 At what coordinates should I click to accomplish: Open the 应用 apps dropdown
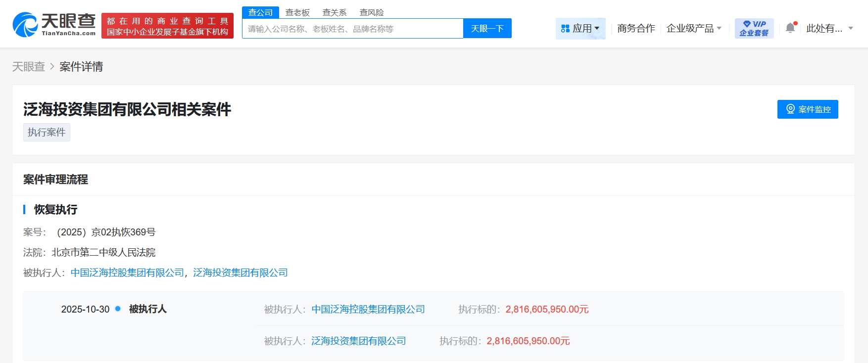click(x=580, y=29)
